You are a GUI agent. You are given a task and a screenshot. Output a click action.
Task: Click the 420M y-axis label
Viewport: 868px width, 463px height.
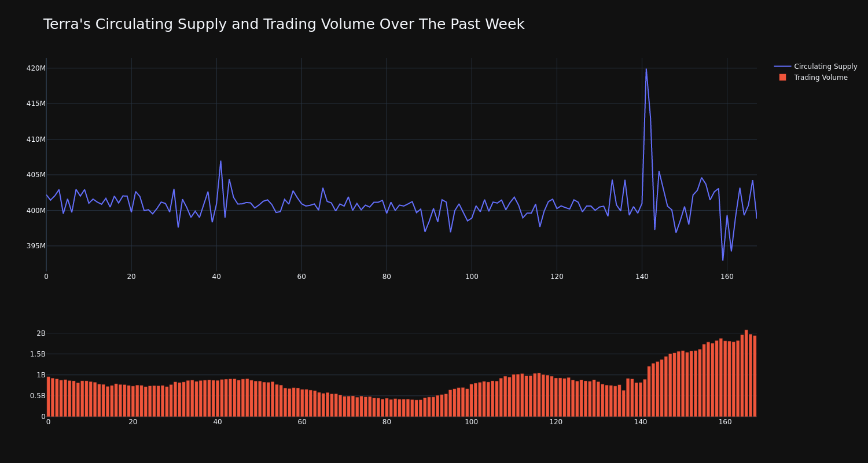(x=36, y=68)
